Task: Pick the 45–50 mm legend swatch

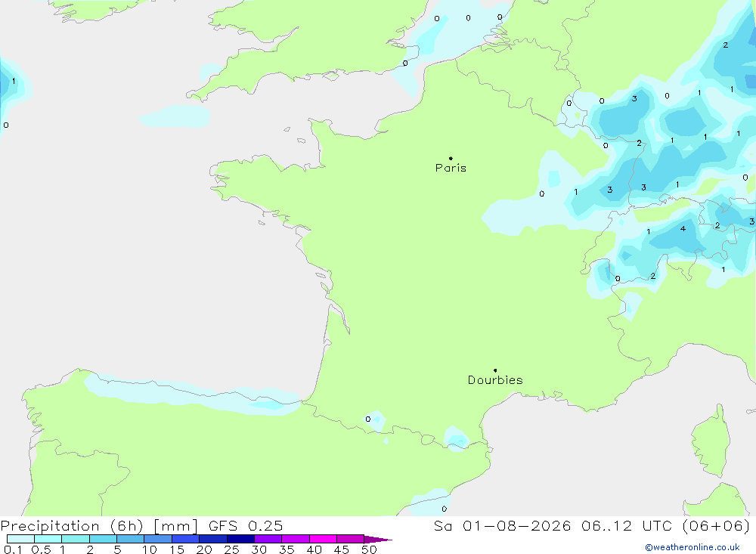Action: [x=351, y=539]
